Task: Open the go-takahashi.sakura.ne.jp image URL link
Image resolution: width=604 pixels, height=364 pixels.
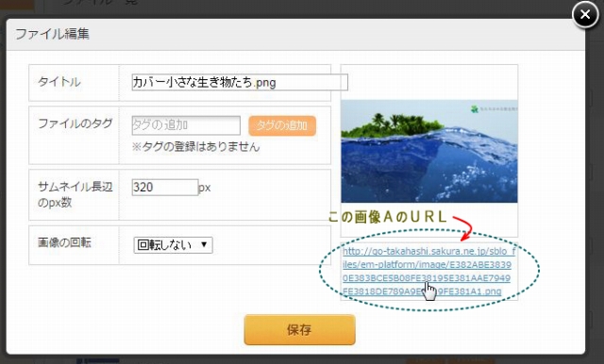Action: click(x=428, y=272)
